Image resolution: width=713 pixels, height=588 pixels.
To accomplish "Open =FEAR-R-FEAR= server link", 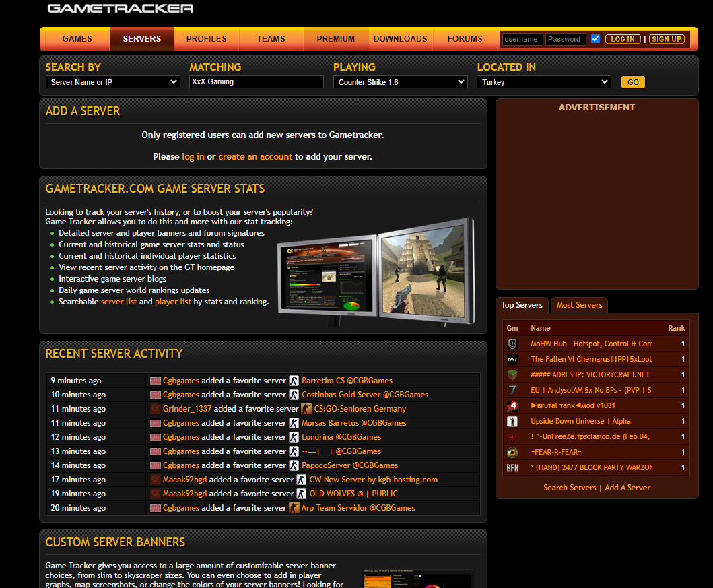I will coord(556,452).
